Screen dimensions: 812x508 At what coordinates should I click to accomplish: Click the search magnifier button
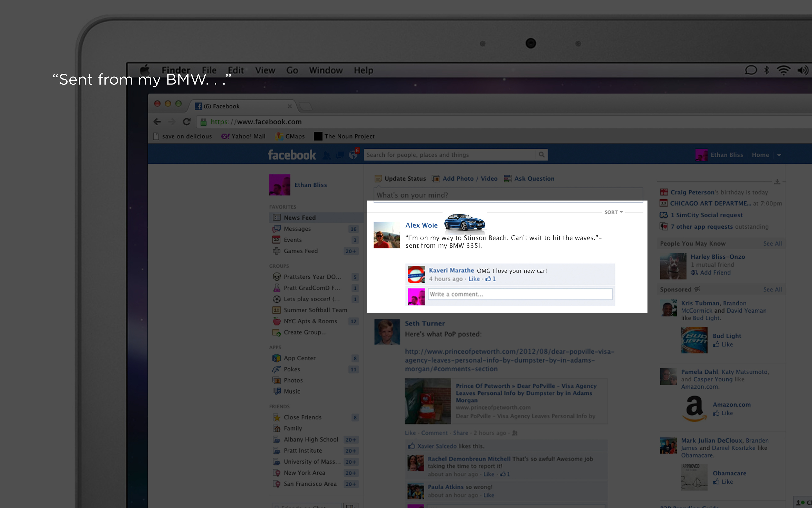542,155
